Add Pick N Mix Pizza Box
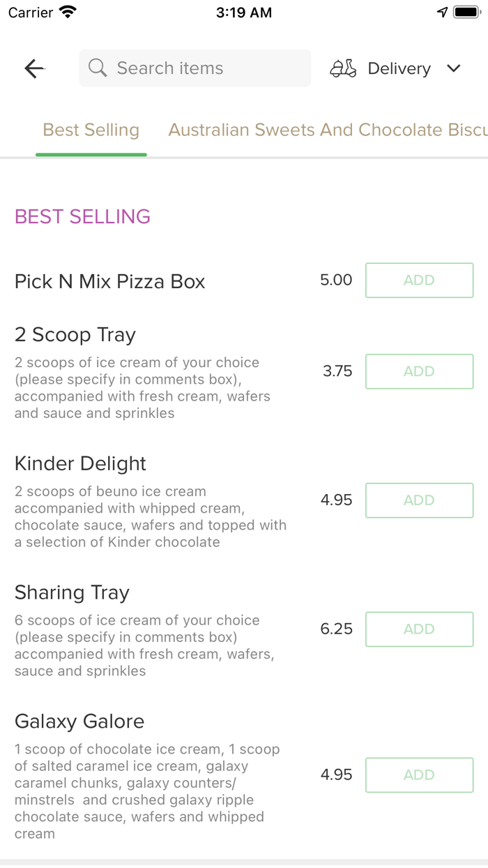Image resolution: width=488 pixels, height=868 pixels. coord(419,280)
